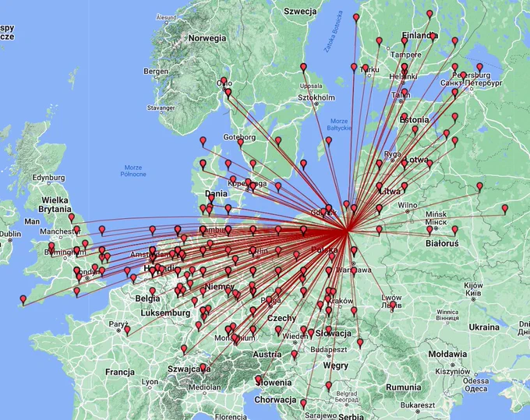This screenshot has height=420, width=530.
Task: Select the Morze Bałtyckie sea label
Action: pos(339,125)
